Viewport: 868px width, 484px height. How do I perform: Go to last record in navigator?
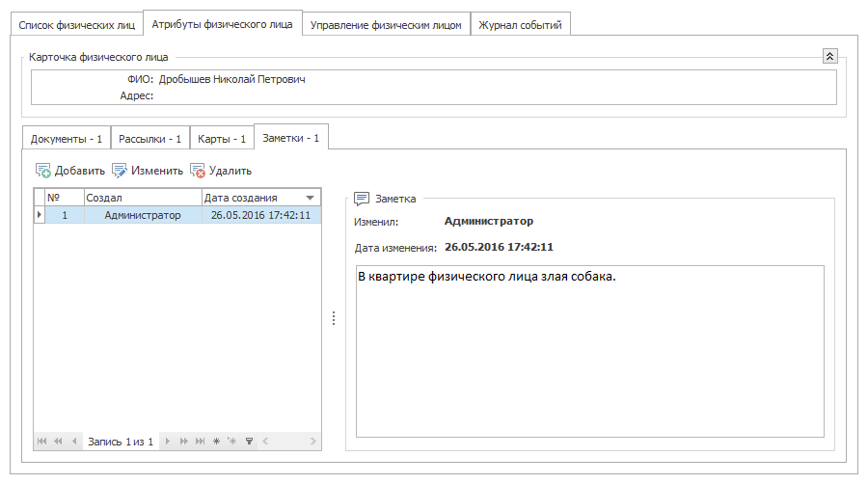200,441
